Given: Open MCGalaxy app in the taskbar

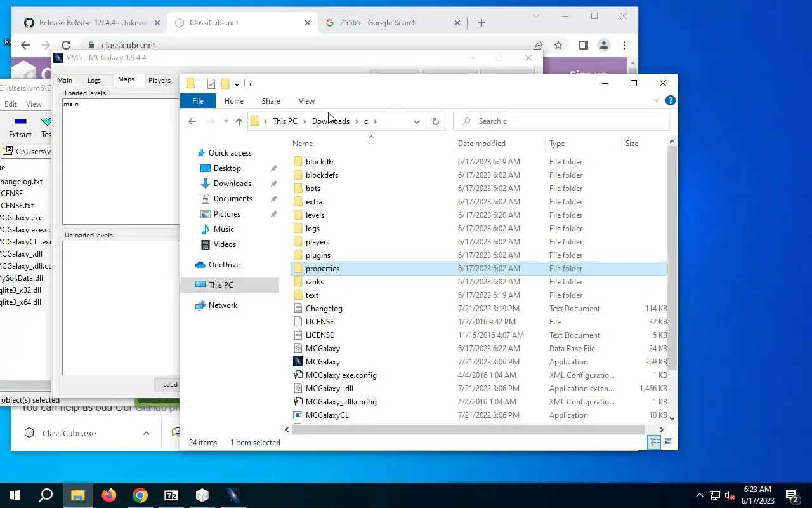Looking at the screenshot, I should [233, 495].
